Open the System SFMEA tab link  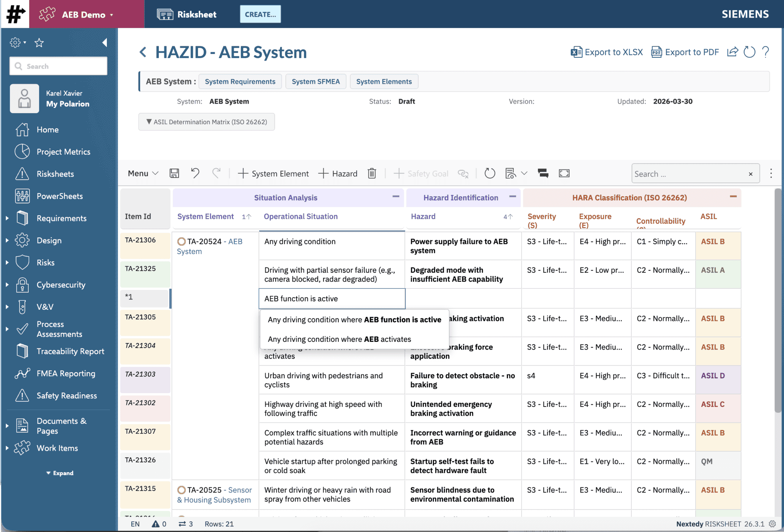(x=316, y=81)
